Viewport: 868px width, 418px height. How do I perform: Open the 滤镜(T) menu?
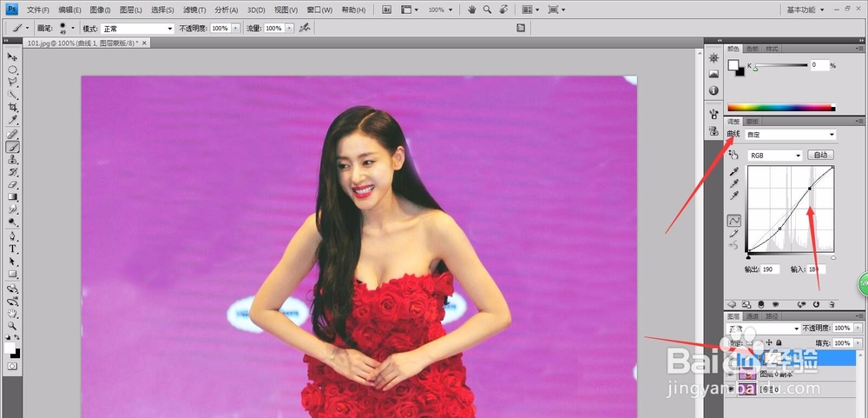pyautogui.click(x=194, y=10)
